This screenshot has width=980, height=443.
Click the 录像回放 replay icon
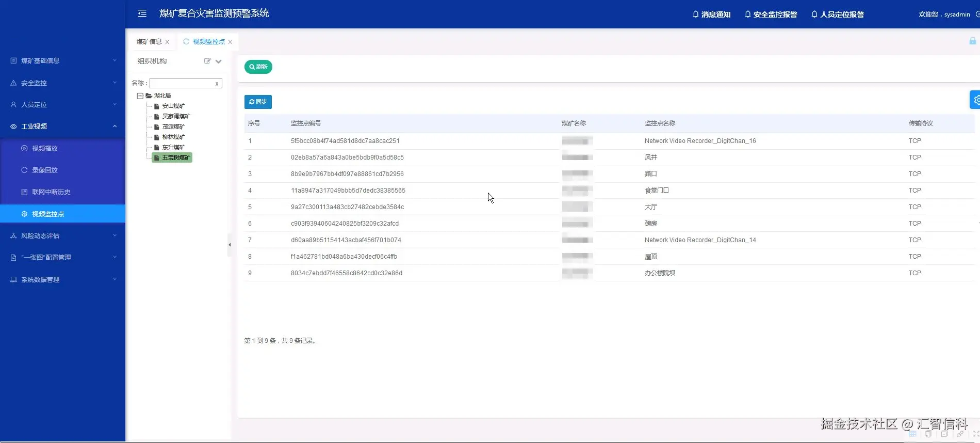(x=24, y=170)
